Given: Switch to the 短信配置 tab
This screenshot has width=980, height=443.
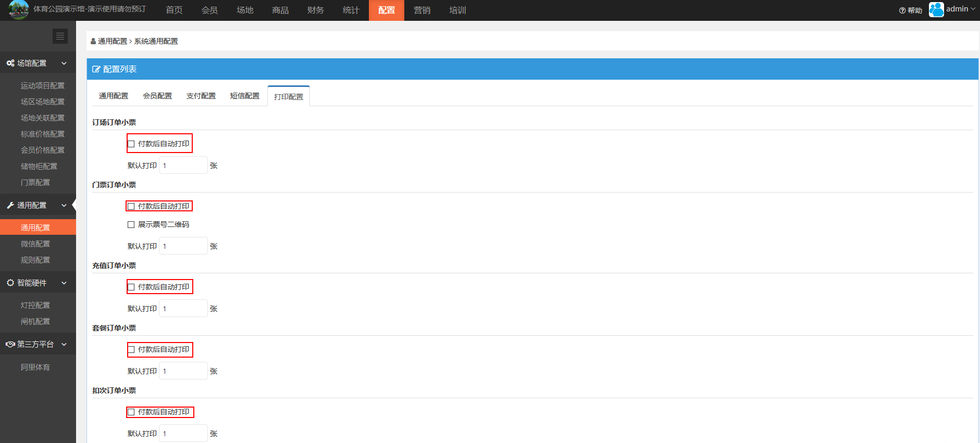Looking at the screenshot, I should tap(245, 96).
